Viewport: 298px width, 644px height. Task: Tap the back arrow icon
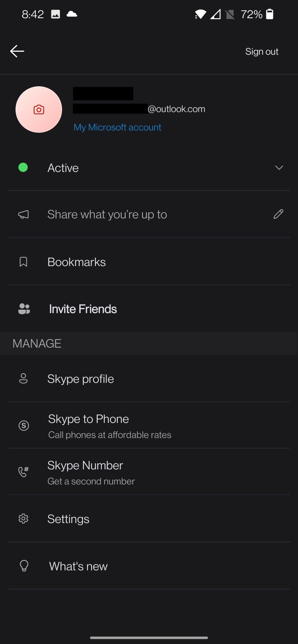pyautogui.click(x=17, y=51)
